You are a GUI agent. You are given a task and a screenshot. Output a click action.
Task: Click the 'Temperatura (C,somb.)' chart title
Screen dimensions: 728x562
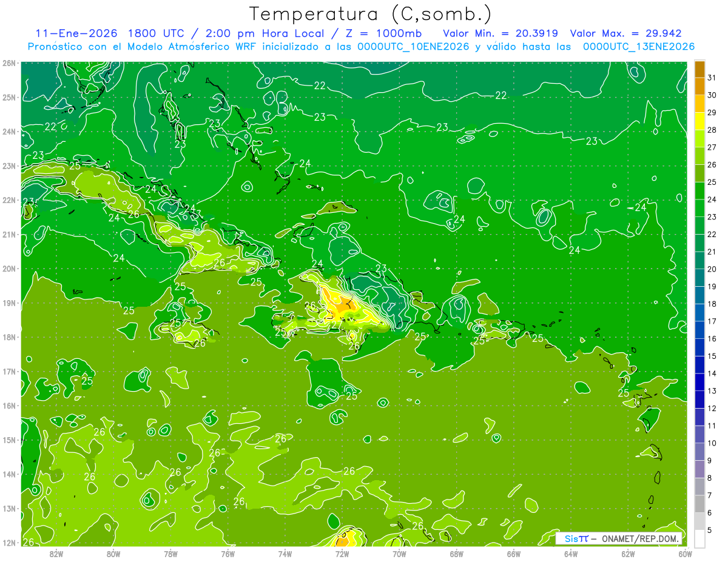(x=371, y=14)
